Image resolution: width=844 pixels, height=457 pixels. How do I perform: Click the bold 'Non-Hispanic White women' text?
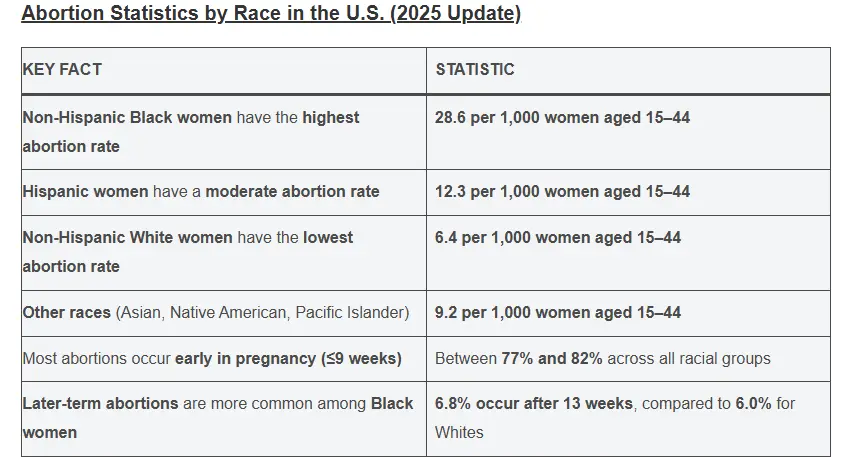[x=127, y=237]
